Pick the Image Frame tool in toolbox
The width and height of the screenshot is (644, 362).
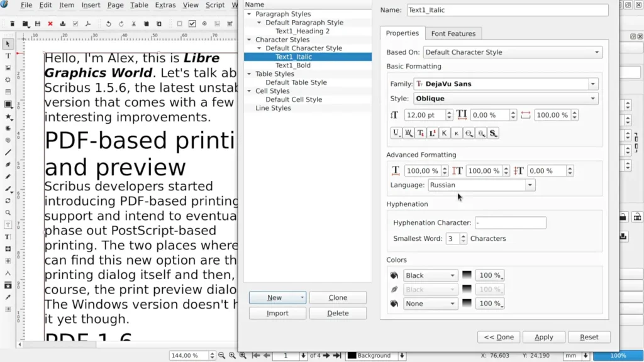[8, 68]
